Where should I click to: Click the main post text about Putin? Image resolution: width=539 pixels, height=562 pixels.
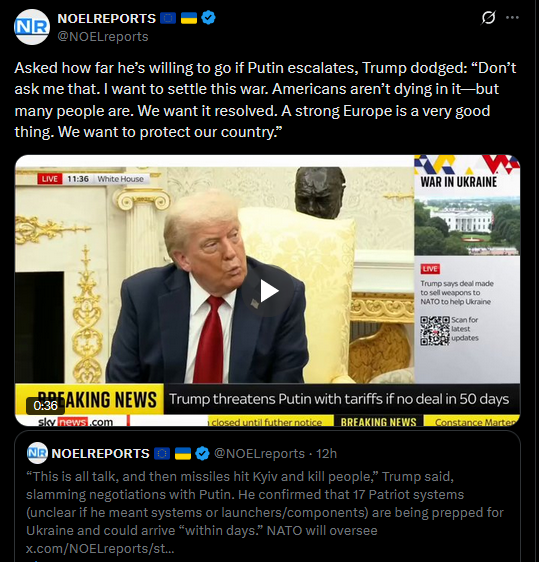[265, 100]
